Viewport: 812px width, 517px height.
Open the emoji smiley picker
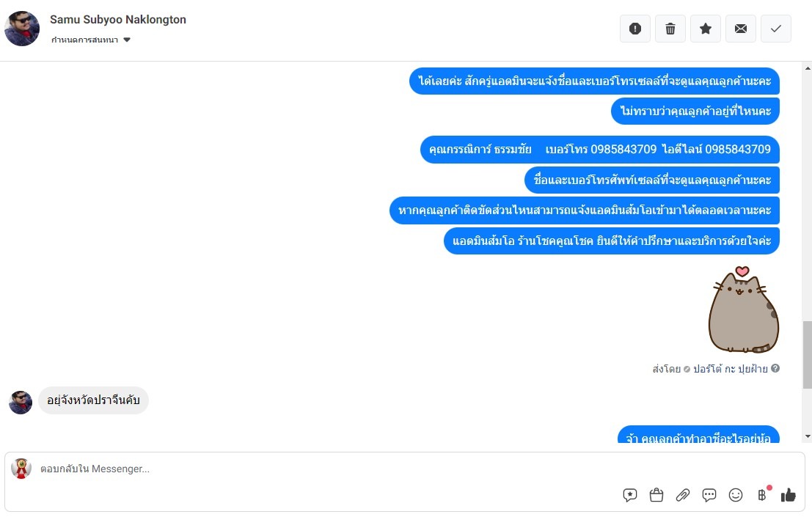click(736, 495)
